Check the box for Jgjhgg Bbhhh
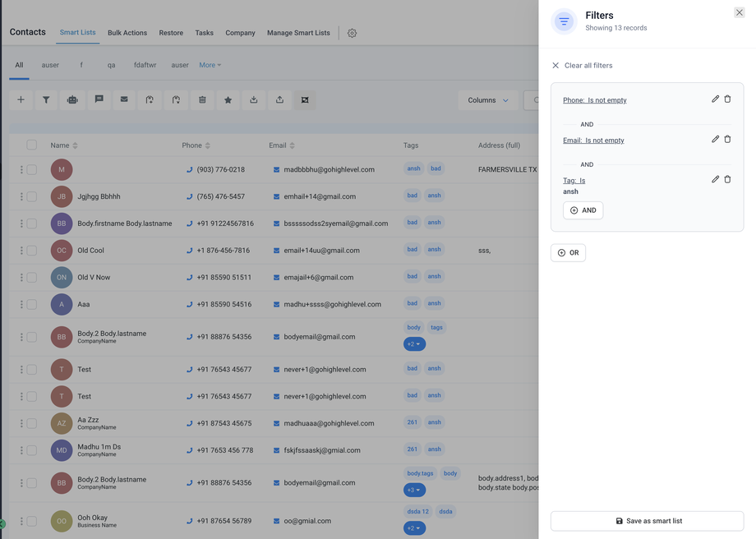This screenshot has width=756, height=539. 32,196
